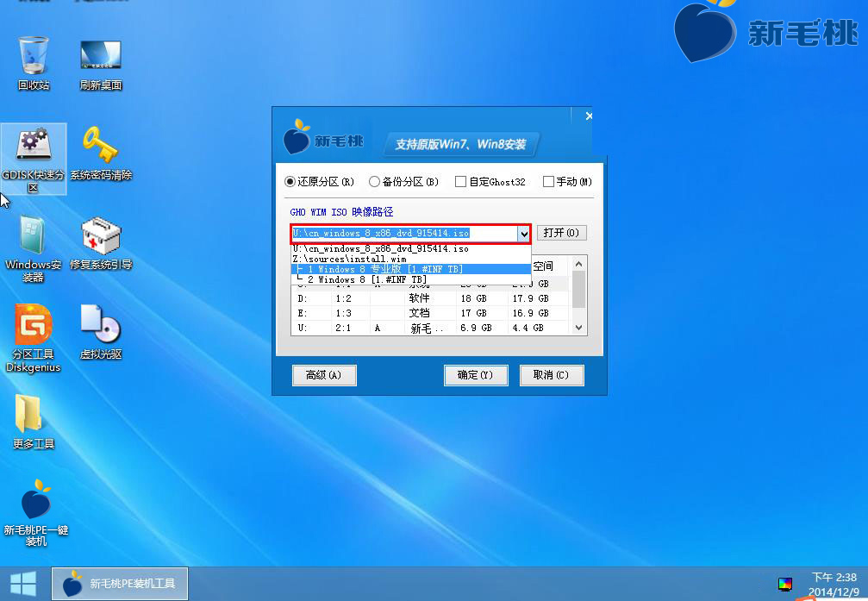Image resolution: width=868 pixels, height=601 pixels.
Task: Click the 取消(C) cancel button
Action: pyautogui.click(x=552, y=375)
